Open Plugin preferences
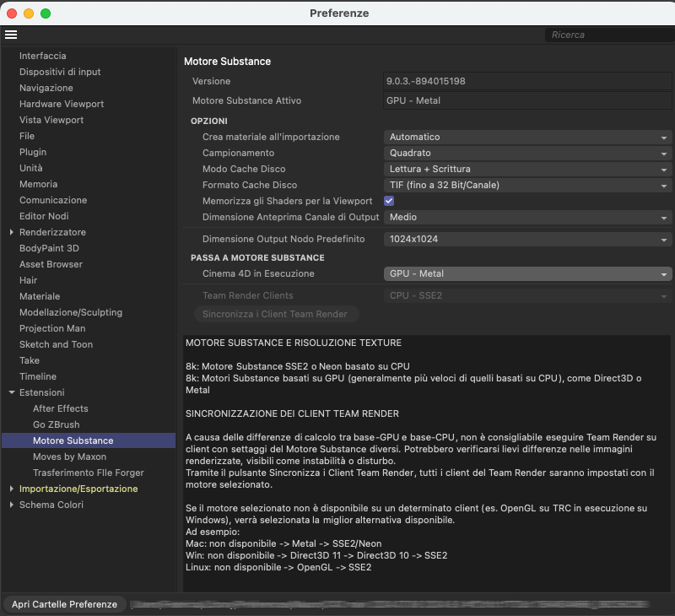The width and height of the screenshot is (675, 616). (x=33, y=152)
